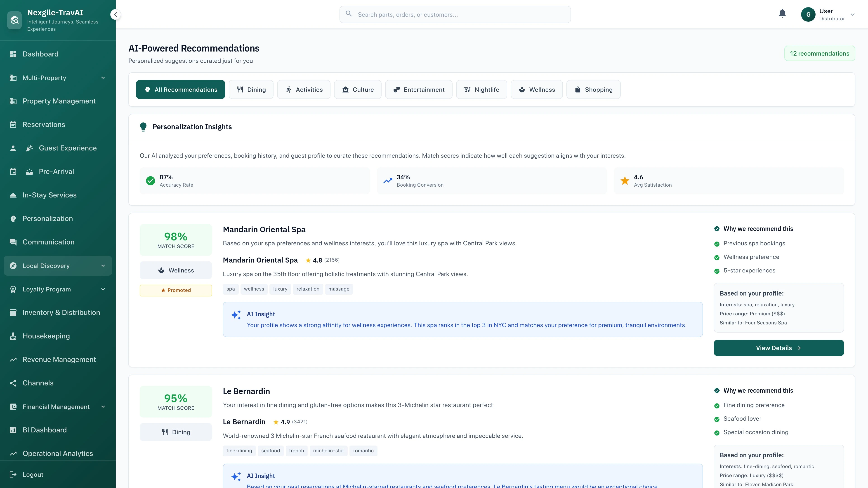This screenshot has width=868, height=488.
Task: Click the Nexgile-TravAI logo icon
Action: click(x=14, y=21)
